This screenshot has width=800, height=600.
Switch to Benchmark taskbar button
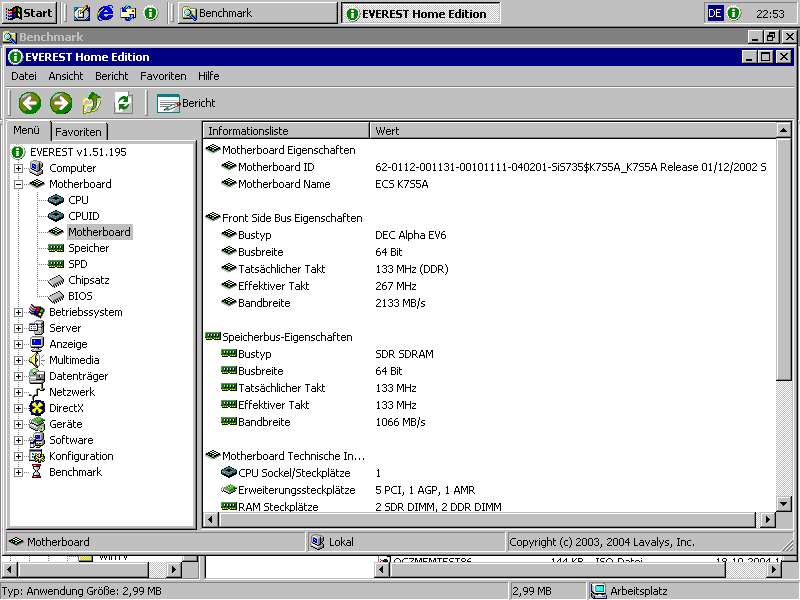tap(257, 13)
